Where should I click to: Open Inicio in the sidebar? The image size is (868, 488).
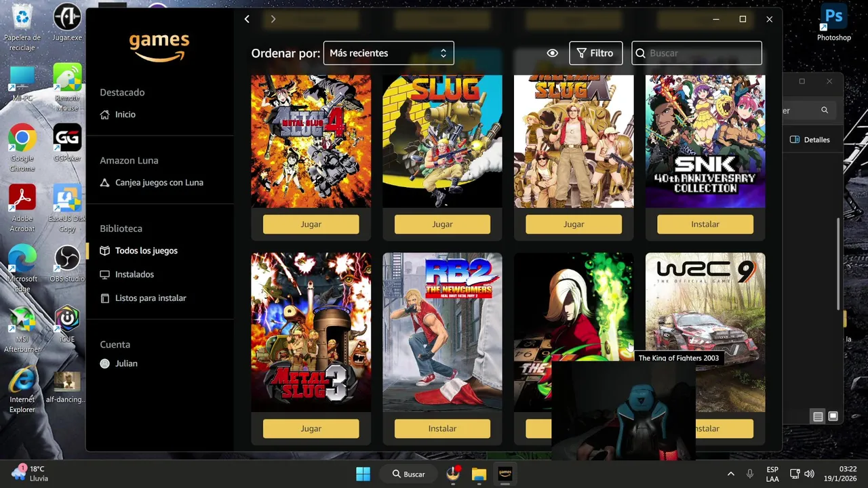(x=118, y=115)
